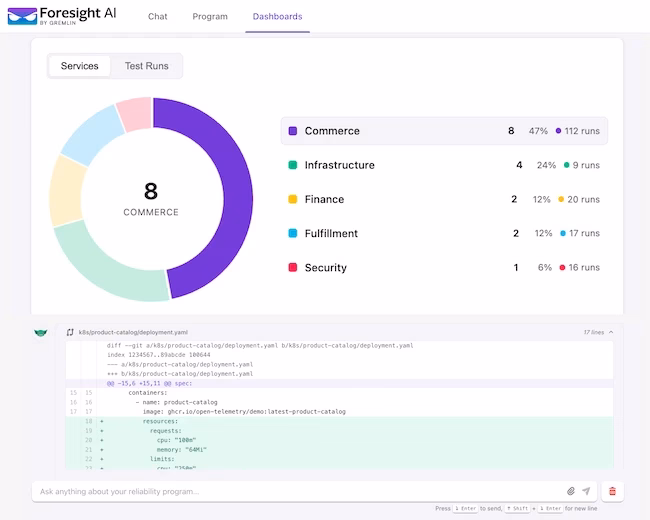Image resolution: width=650 pixels, height=520 pixels.
Task: Click the diff file icon beside deployment.yaml
Action: (70, 332)
